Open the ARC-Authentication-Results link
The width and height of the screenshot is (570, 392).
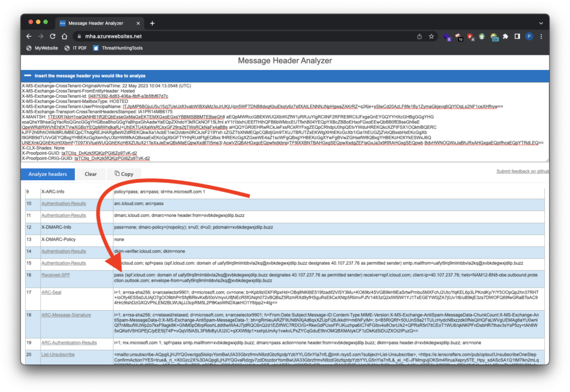coord(69,343)
